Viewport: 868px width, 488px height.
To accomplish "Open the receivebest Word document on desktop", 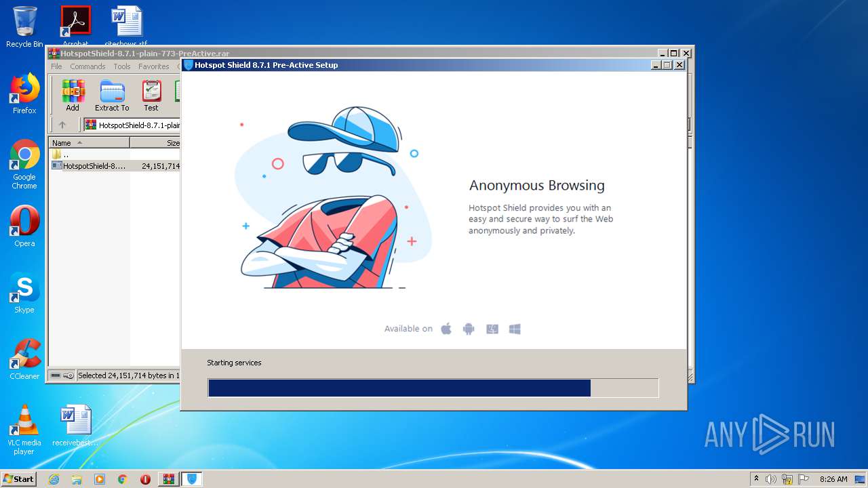I will [x=75, y=426].
